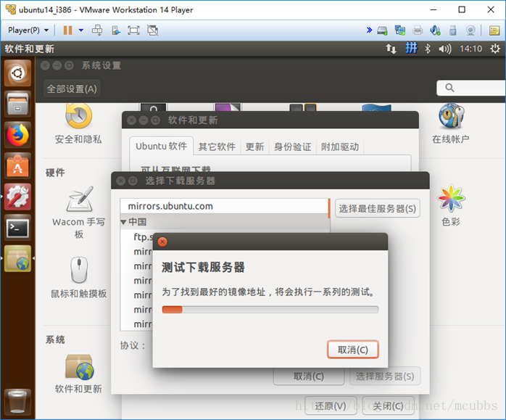
Task: Switch to the 更新 tab
Action: (254, 147)
